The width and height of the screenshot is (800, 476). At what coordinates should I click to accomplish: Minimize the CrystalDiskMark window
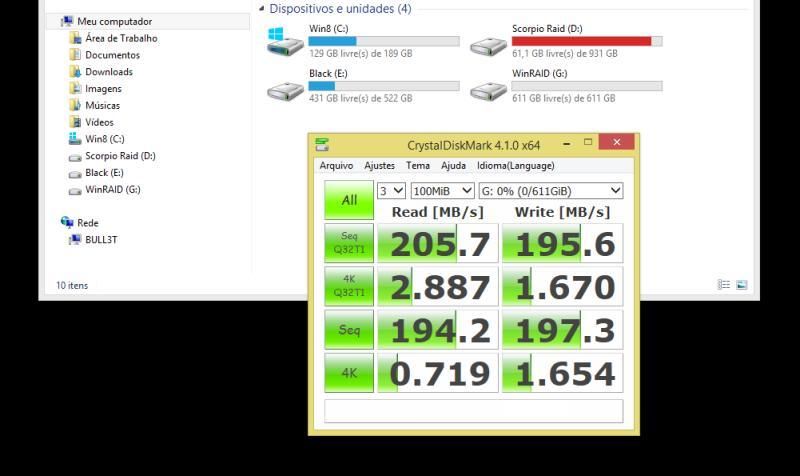566,143
